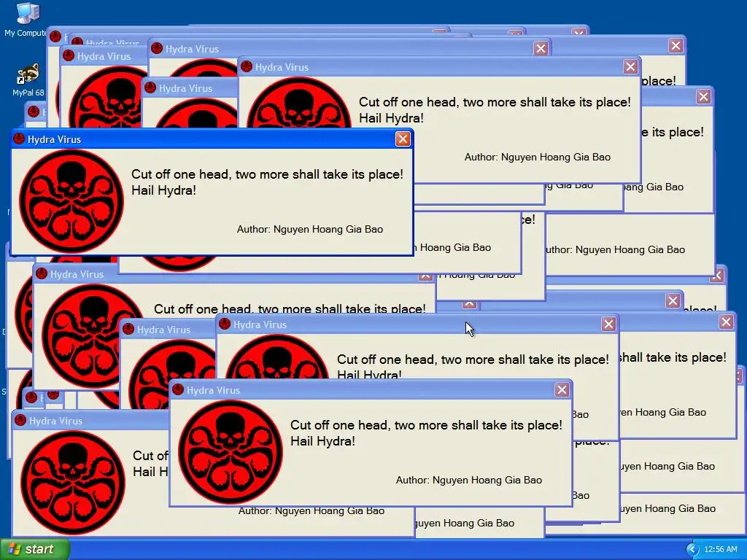Image resolution: width=747 pixels, height=560 pixels.
Task: Open the MyPal 68 desktop shortcut
Action: pos(28,80)
